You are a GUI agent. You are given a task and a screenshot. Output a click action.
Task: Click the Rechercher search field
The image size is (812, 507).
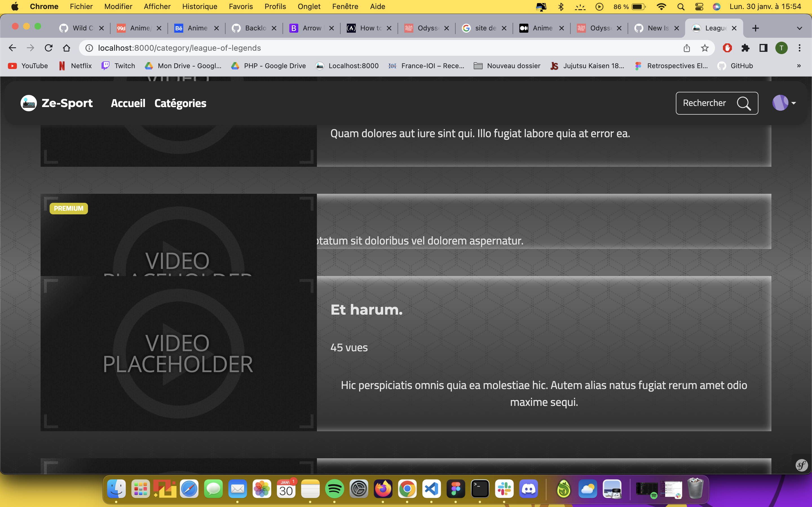(x=705, y=103)
